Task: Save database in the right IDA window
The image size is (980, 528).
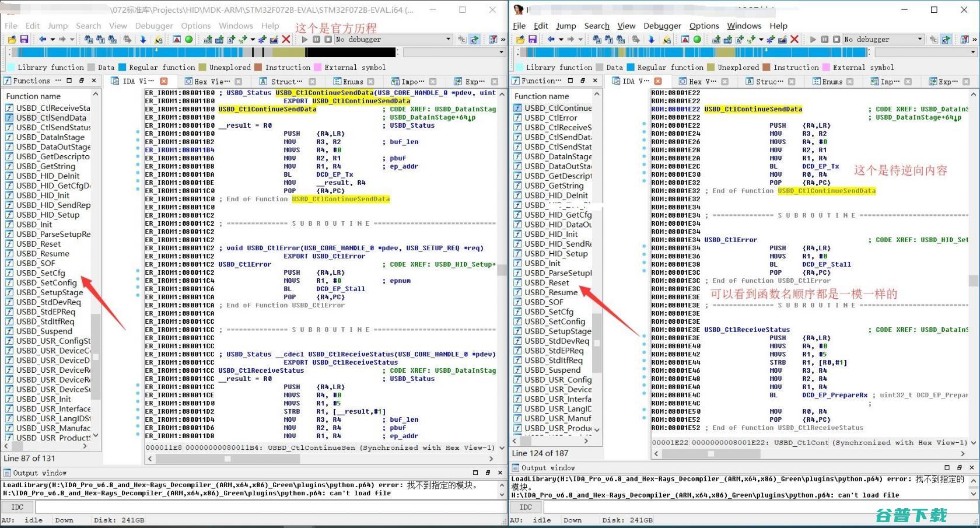Action: click(533, 39)
